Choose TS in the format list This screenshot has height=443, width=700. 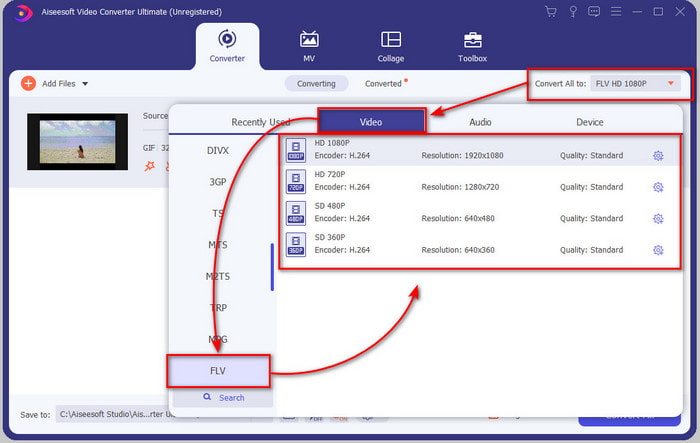tap(218, 213)
